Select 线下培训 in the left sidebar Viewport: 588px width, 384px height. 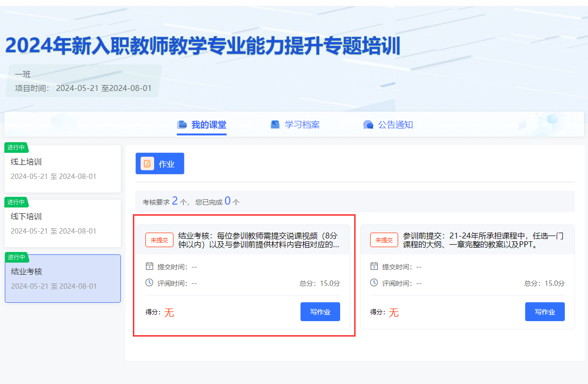63,223
